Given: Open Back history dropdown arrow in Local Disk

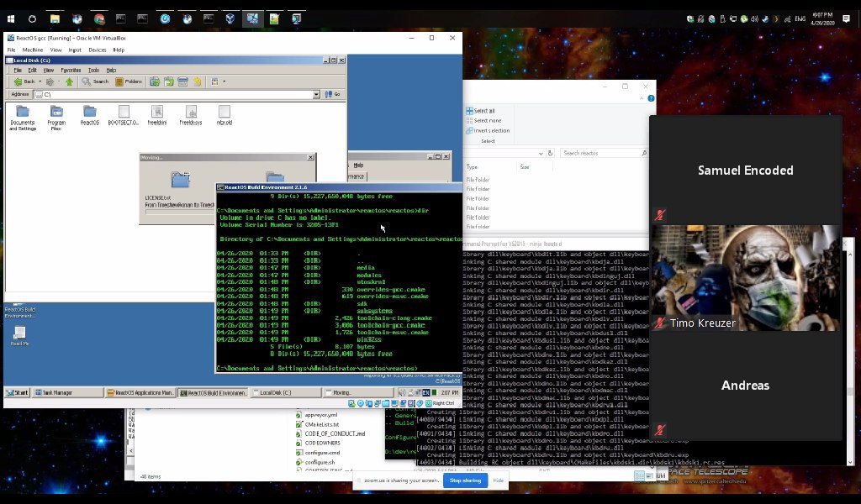Looking at the screenshot, I should point(40,81).
